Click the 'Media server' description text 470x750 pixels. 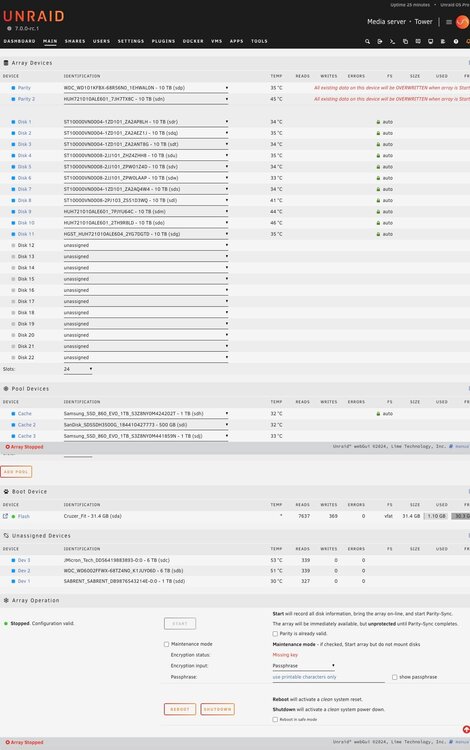[386, 22]
